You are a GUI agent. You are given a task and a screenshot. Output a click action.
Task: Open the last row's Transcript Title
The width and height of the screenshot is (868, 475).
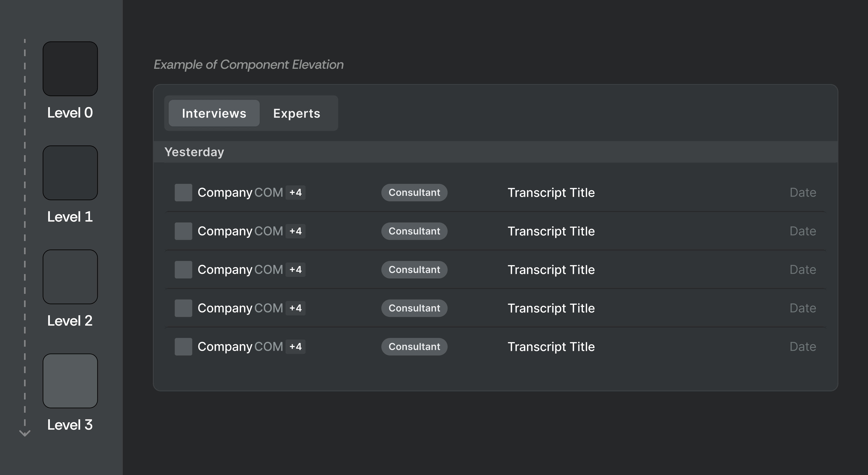click(x=551, y=347)
